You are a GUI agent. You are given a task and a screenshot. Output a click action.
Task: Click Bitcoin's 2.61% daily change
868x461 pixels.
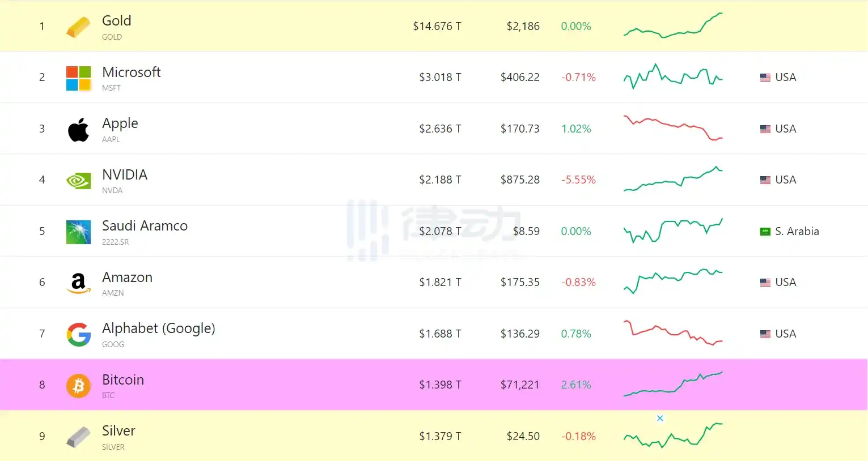coord(576,385)
